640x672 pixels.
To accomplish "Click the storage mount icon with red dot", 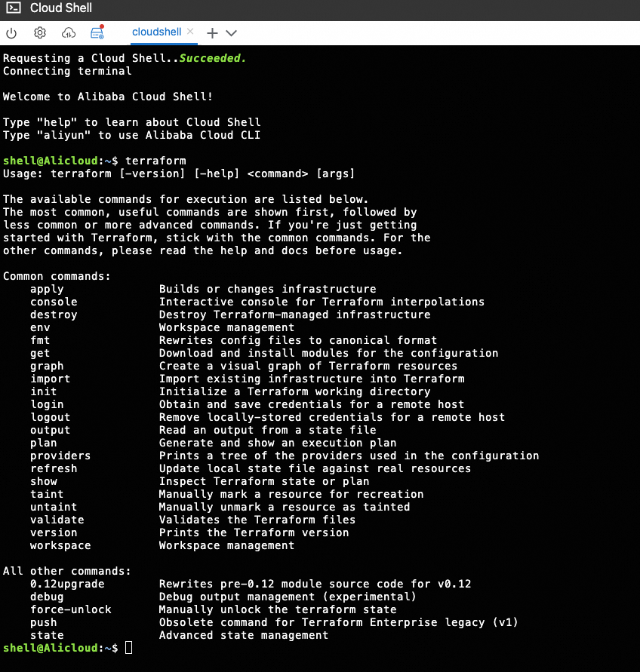I will pyautogui.click(x=97, y=32).
